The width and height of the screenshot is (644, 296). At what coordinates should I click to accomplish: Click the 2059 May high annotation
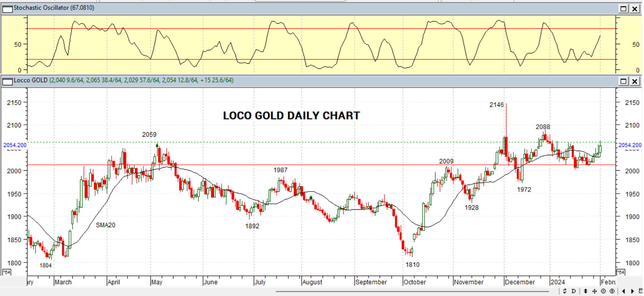(149, 135)
